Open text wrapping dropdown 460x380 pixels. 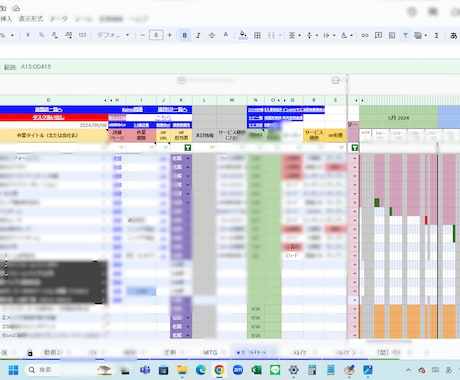(x=329, y=35)
